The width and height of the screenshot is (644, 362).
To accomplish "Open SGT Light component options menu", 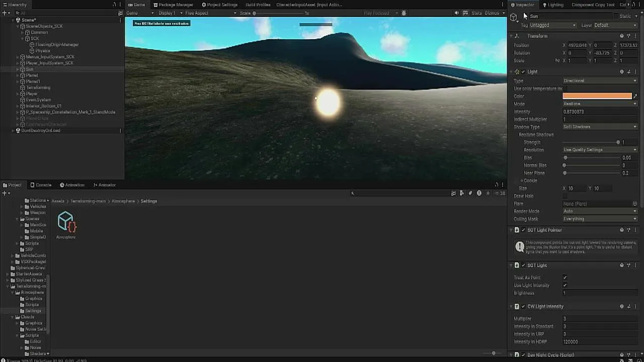I will click(x=635, y=265).
